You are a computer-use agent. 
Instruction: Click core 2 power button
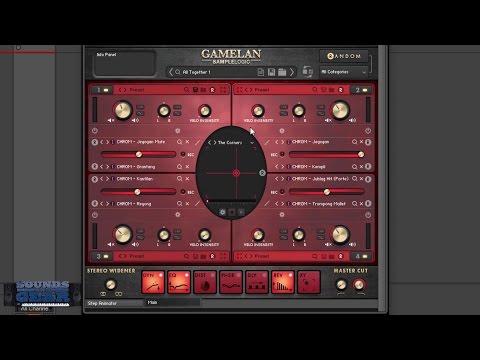tap(368, 131)
